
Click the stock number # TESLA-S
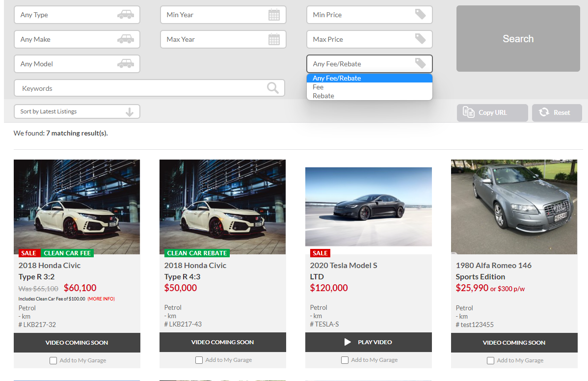[324, 324]
